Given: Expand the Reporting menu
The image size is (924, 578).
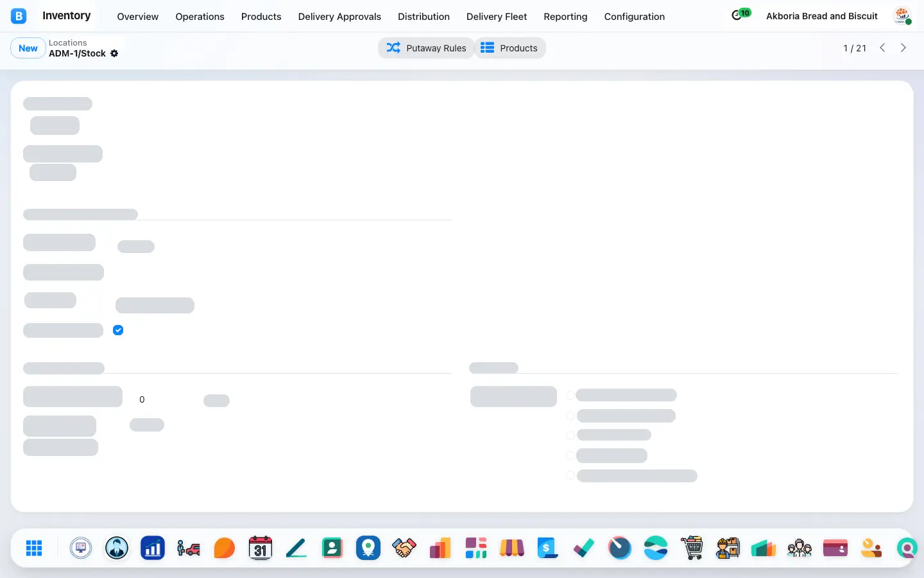Looking at the screenshot, I should (x=565, y=17).
